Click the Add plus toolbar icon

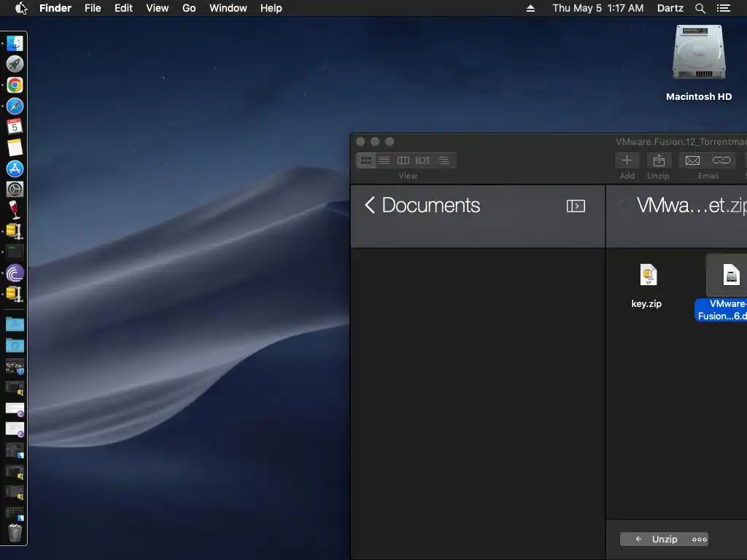(627, 160)
